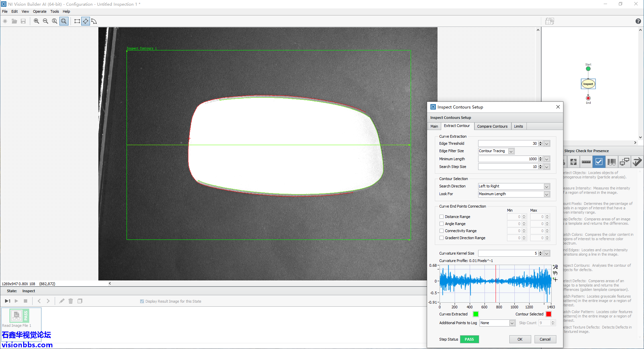Open the Measure Features ruler palette icon
Screen dimensions: 644x349
[x=586, y=162]
